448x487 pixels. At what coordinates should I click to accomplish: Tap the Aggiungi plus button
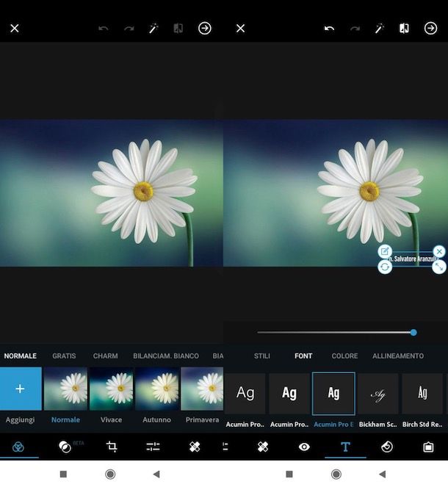[x=21, y=389]
